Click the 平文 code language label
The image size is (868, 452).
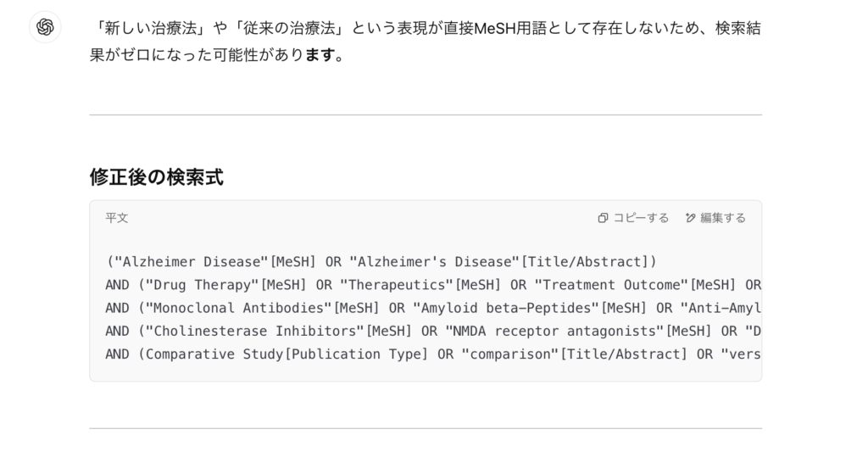(117, 218)
